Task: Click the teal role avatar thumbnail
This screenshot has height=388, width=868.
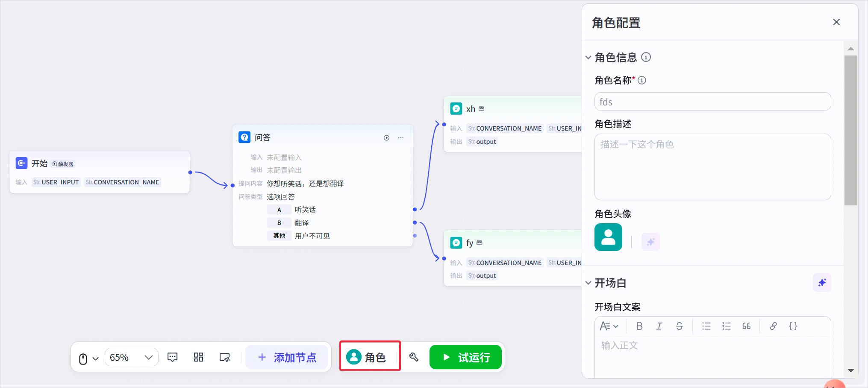Action: tap(608, 237)
